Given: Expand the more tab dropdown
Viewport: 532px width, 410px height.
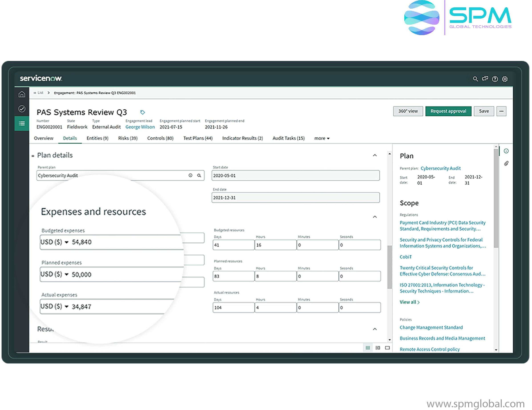Looking at the screenshot, I should click(x=322, y=138).
